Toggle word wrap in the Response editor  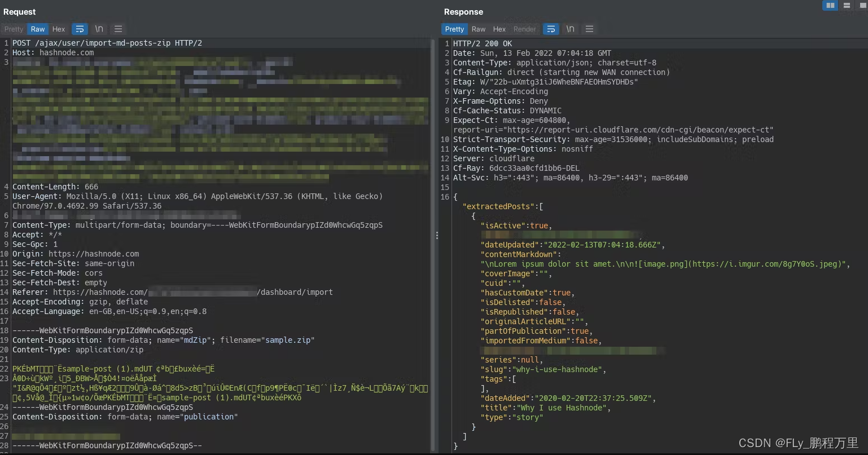[551, 29]
